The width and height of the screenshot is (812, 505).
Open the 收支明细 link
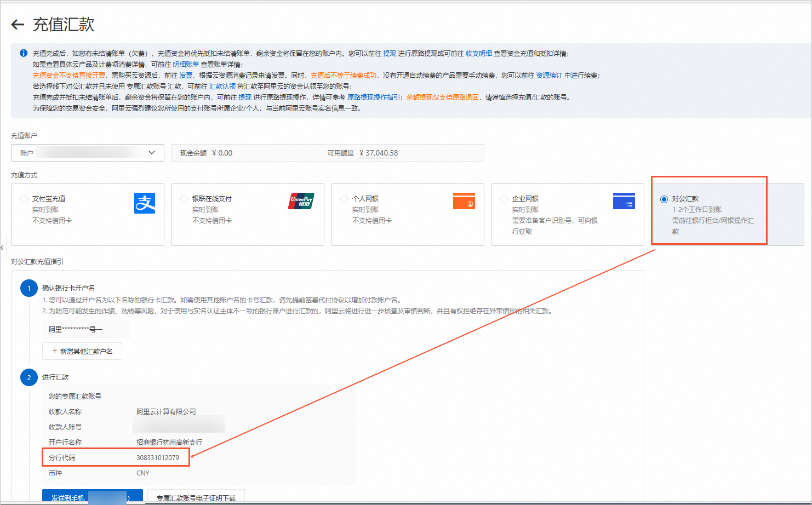tap(479, 53)
